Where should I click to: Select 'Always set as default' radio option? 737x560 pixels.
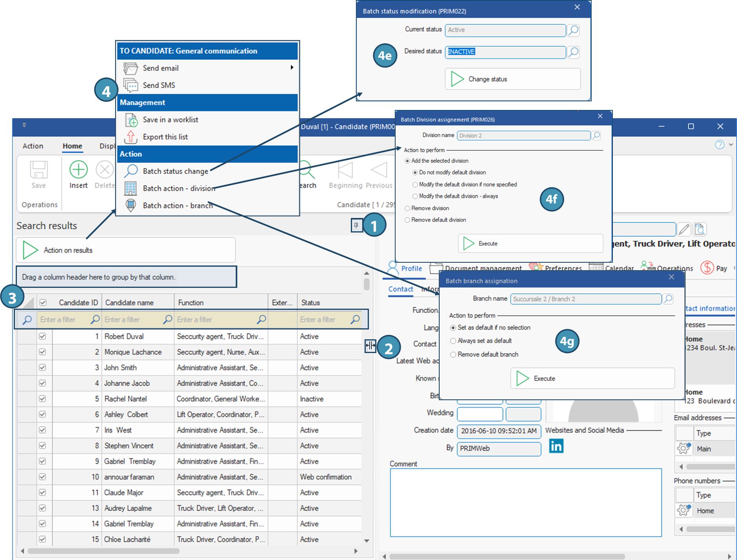[x=453, y=341]
